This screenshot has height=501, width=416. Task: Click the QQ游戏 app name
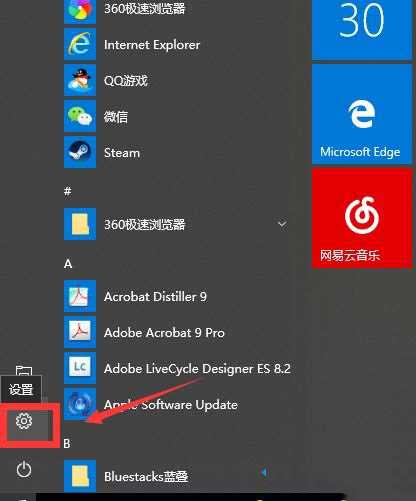(x=126, y=81)
